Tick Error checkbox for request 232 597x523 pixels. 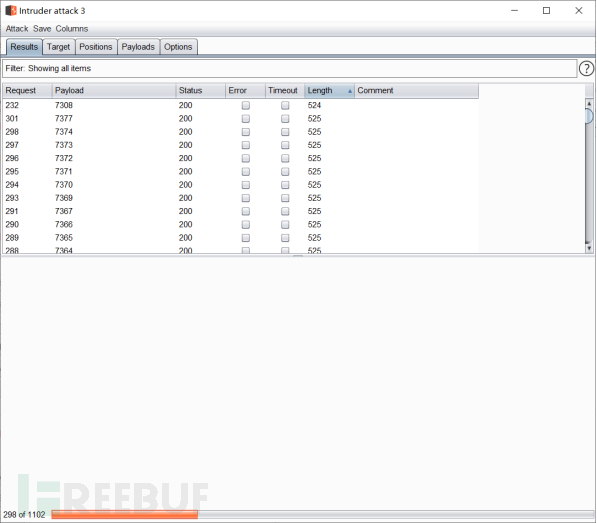click(246, 105)
